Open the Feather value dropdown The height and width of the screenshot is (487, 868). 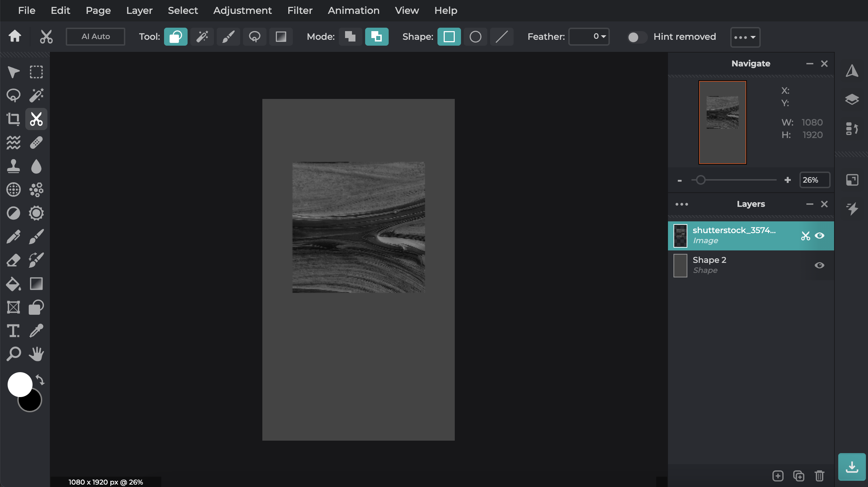(x=589, y=37)
